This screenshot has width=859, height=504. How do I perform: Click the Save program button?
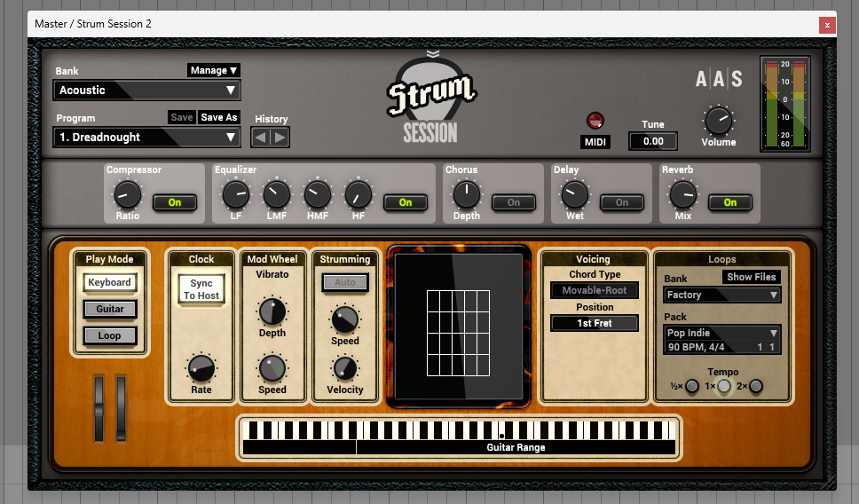(181, 117)
